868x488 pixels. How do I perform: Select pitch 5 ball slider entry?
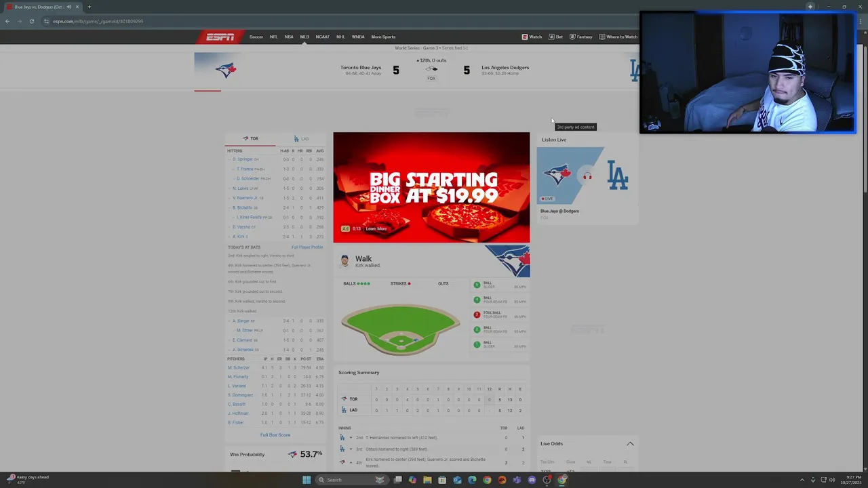tap(500, 285)
